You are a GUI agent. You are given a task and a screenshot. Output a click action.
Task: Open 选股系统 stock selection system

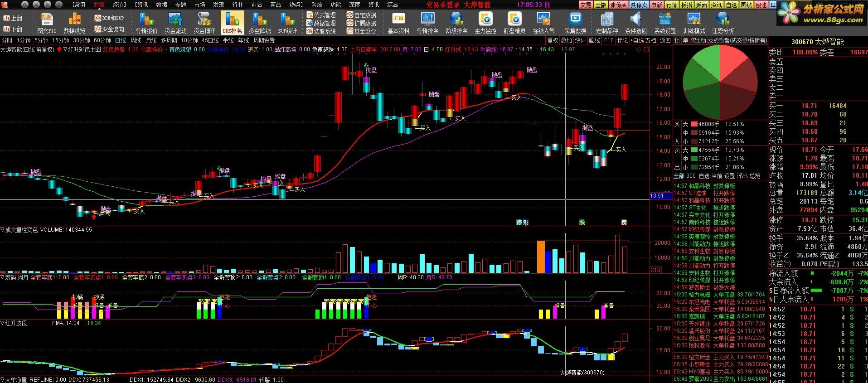(x=321, y=31)
